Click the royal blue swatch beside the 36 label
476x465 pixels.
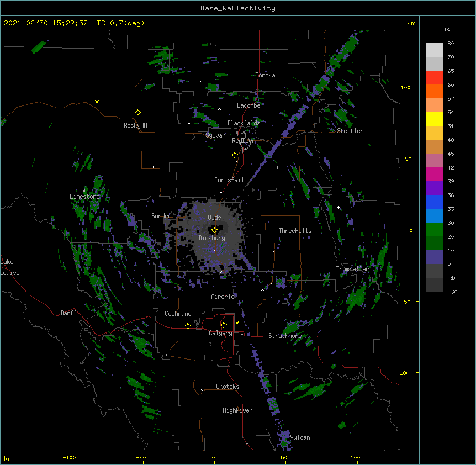pyautogui.click(x=434, y=202)
